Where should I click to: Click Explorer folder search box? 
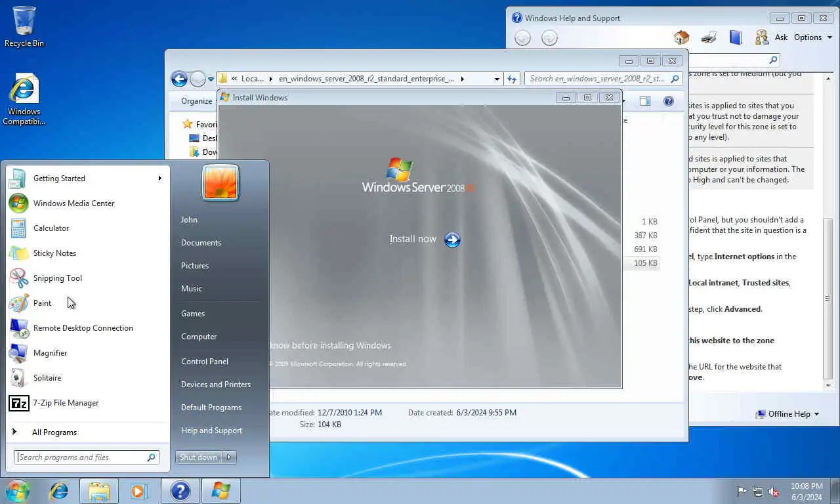pos(604,79)
